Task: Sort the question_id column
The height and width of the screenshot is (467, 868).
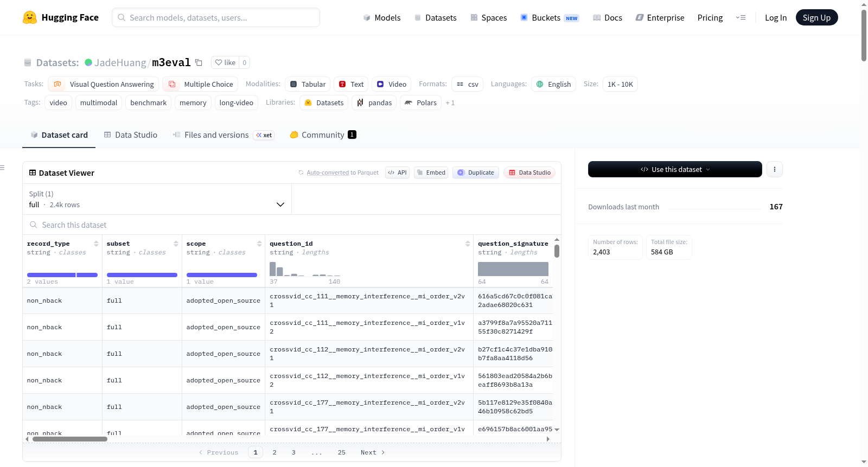Action: [468, 244]
